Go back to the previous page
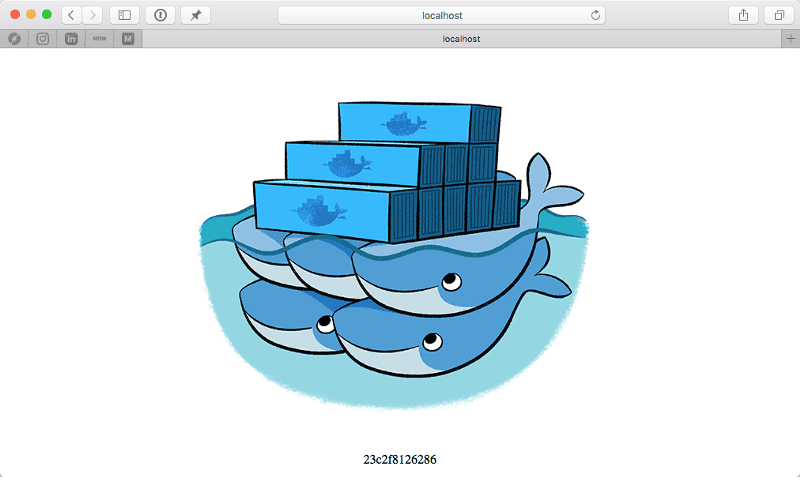The height and width of the screenshot is (477, 800). (72, 15)
